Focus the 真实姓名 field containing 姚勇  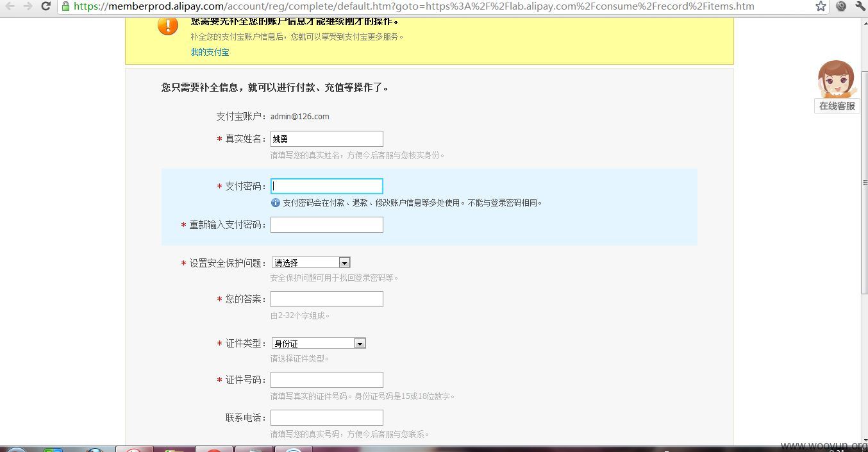coord(327,138)
